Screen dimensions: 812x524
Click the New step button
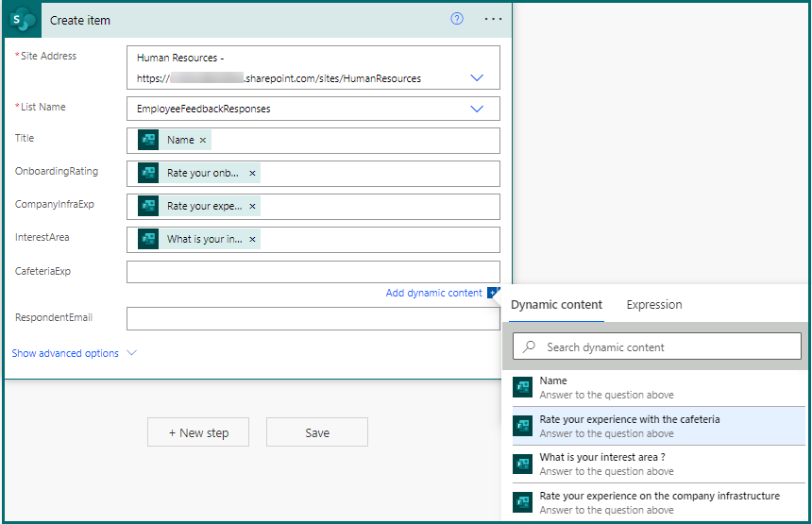[x=198, y=432]
